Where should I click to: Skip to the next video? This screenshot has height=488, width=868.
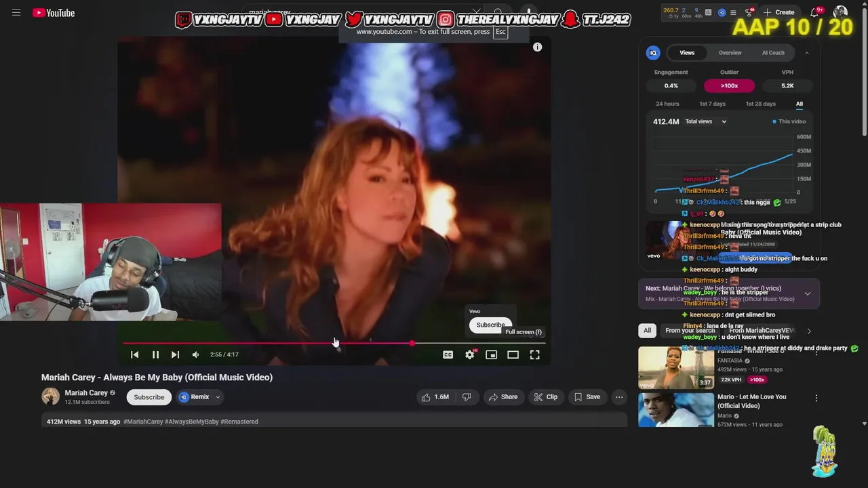coord(175,354)
